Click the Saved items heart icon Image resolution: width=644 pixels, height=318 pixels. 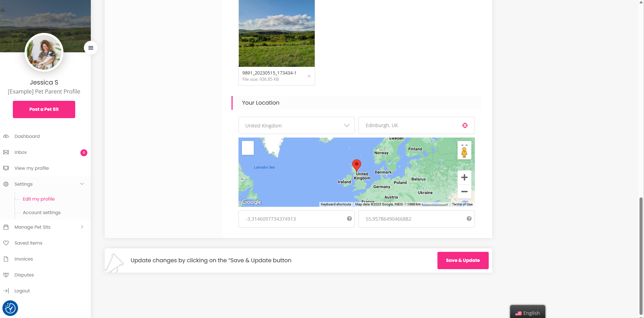point(6,243)
